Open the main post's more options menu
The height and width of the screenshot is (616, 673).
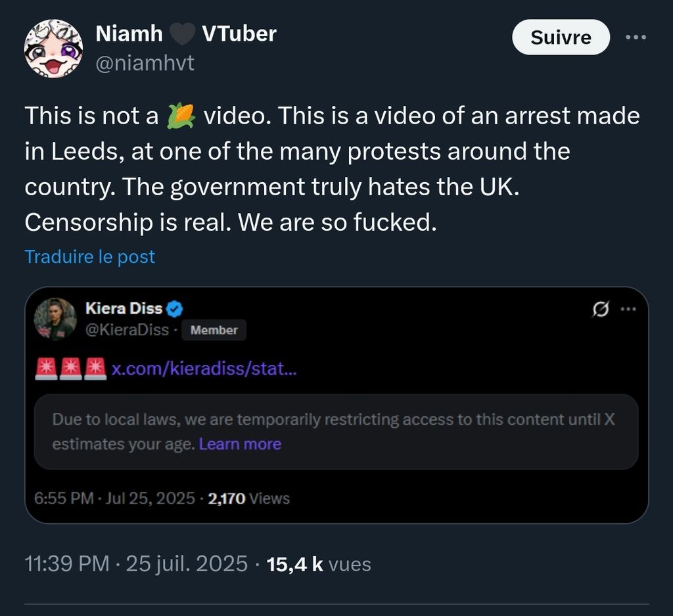click(636, 37)
